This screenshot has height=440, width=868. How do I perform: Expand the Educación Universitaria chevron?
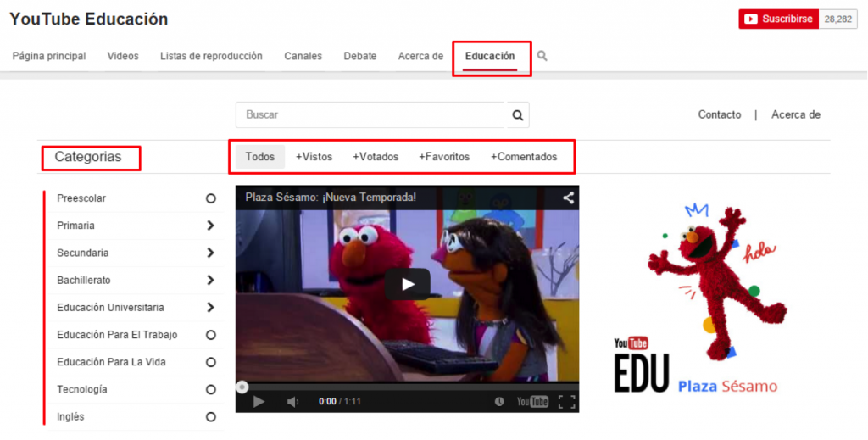click(x=210, y=307)
